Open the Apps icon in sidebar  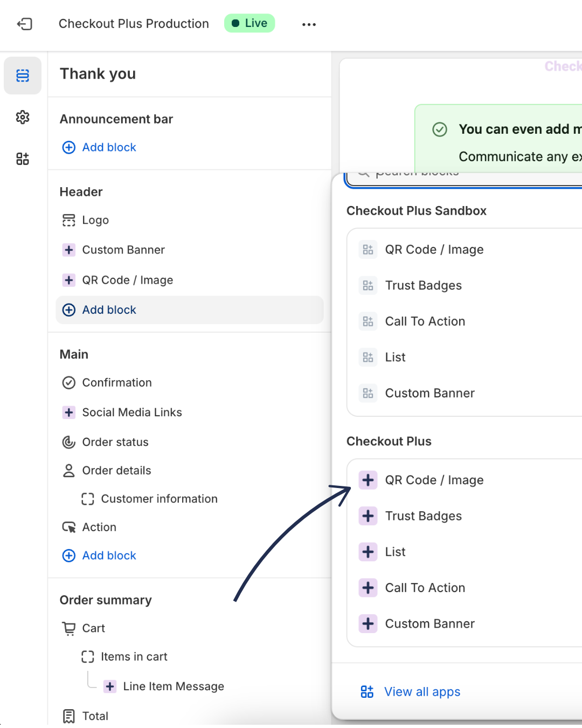click(x=23, y=159)
